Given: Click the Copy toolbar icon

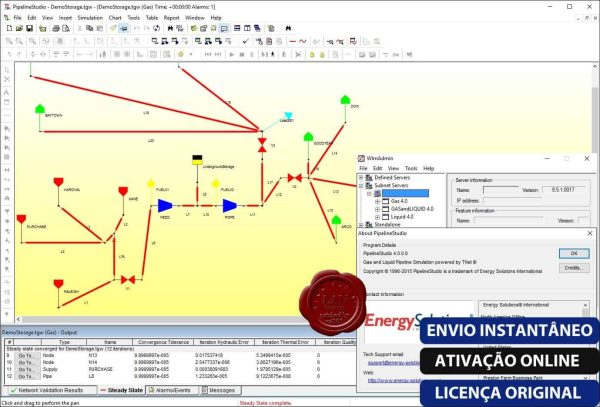Looking at the screenshot, I should (x=90, y=28).
